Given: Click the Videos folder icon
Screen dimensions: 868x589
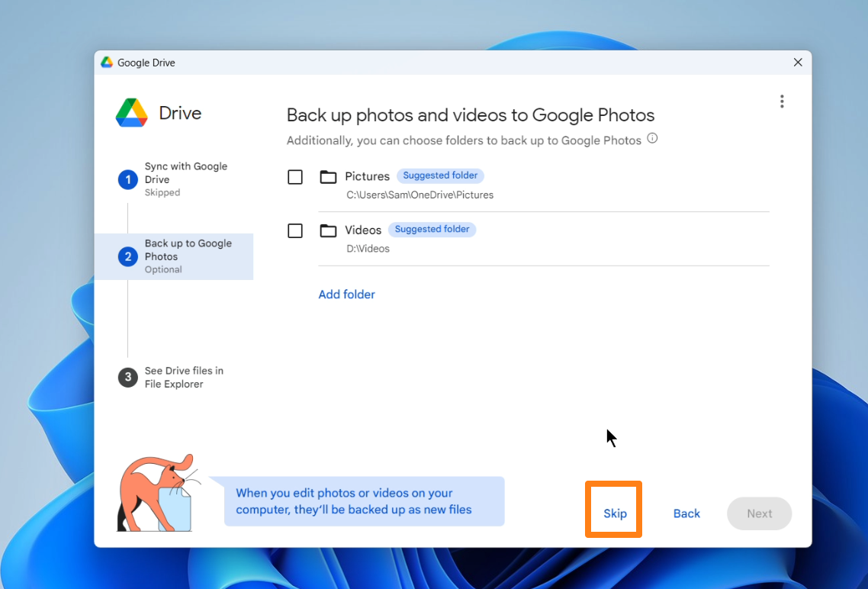Looking at the screenshot, I should tap(328, 230).
